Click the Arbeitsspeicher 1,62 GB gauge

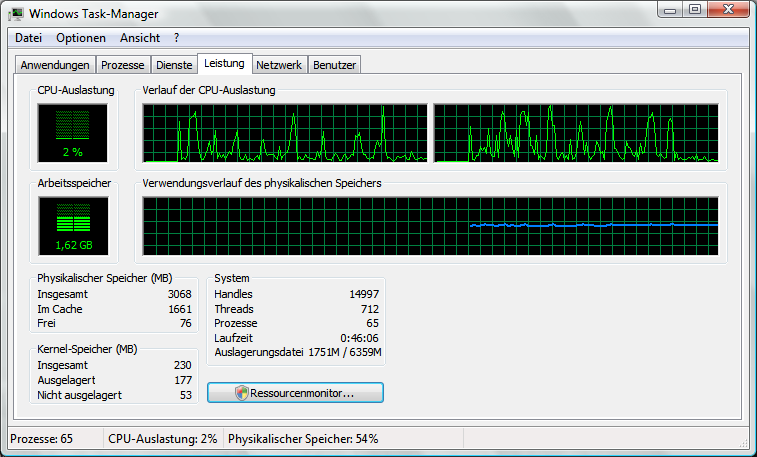(x=73, y=226)
